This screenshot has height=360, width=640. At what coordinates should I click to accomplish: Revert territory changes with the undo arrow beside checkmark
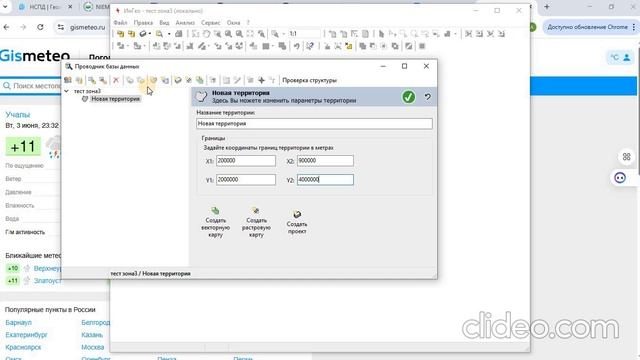tap(427, 97)
